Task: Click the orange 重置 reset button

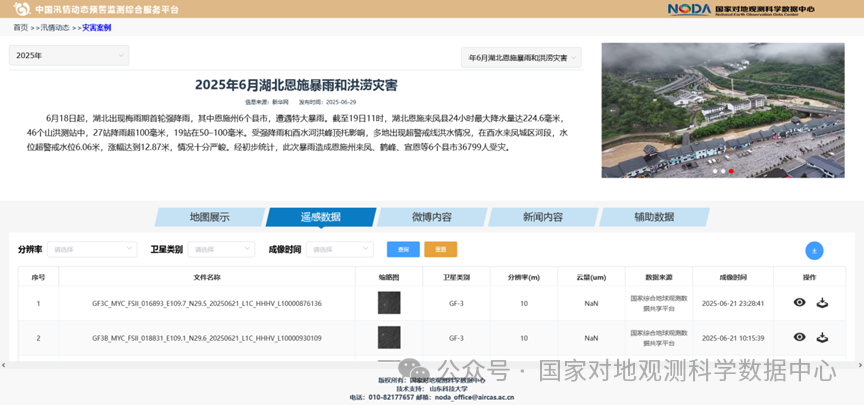Action: [440, 249]
